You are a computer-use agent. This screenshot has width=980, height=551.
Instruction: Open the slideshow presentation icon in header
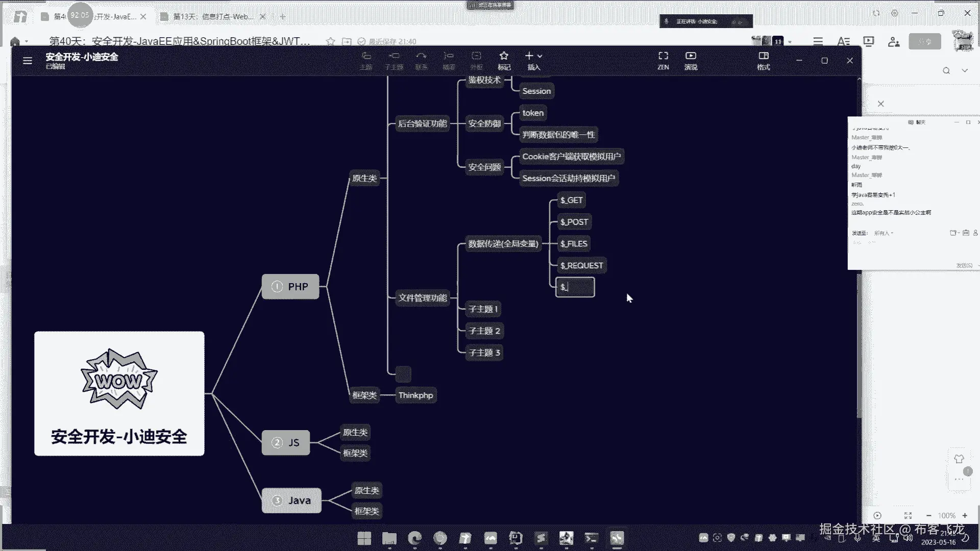pos(868,42)
